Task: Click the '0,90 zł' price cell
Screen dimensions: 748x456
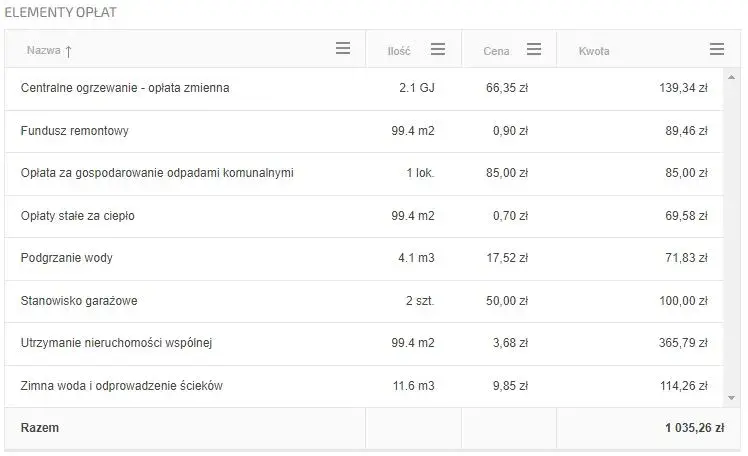Action: point(510,131)
